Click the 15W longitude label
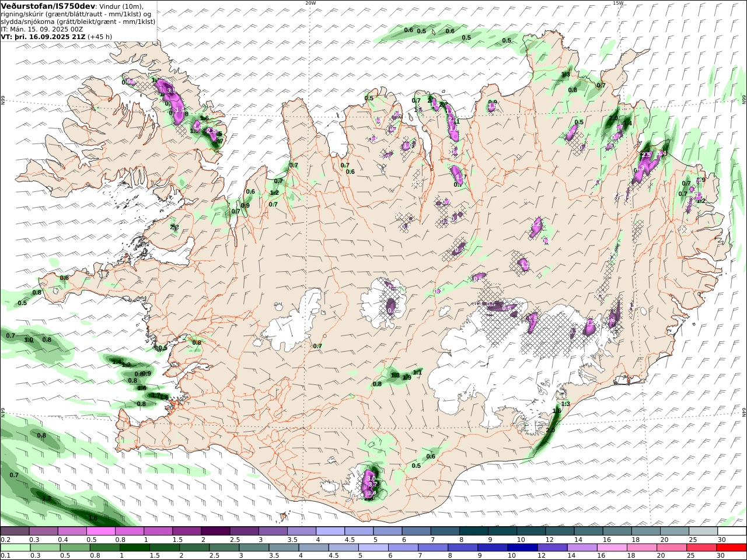Screen dimensions: 747x560 (x=617, y=3)
